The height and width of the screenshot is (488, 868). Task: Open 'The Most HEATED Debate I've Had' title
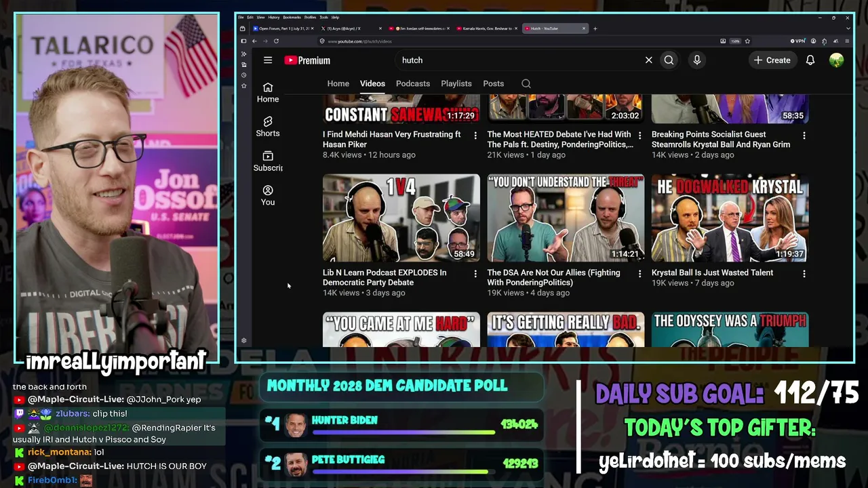pos(560,140)
